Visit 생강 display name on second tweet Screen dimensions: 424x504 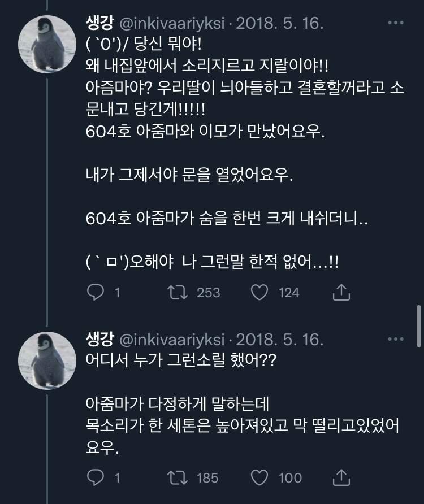click(x=99, y=339)
